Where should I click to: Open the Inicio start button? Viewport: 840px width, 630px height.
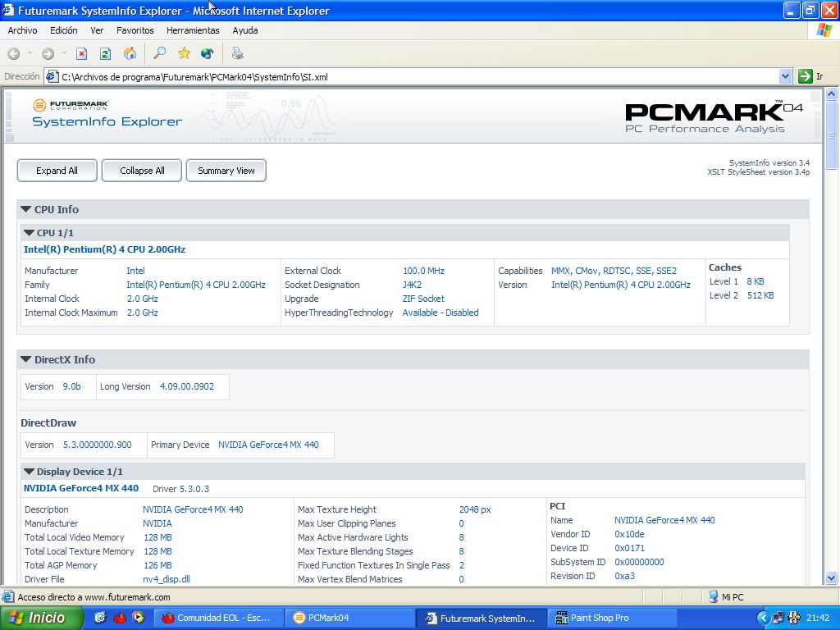(x=42, y=618)
